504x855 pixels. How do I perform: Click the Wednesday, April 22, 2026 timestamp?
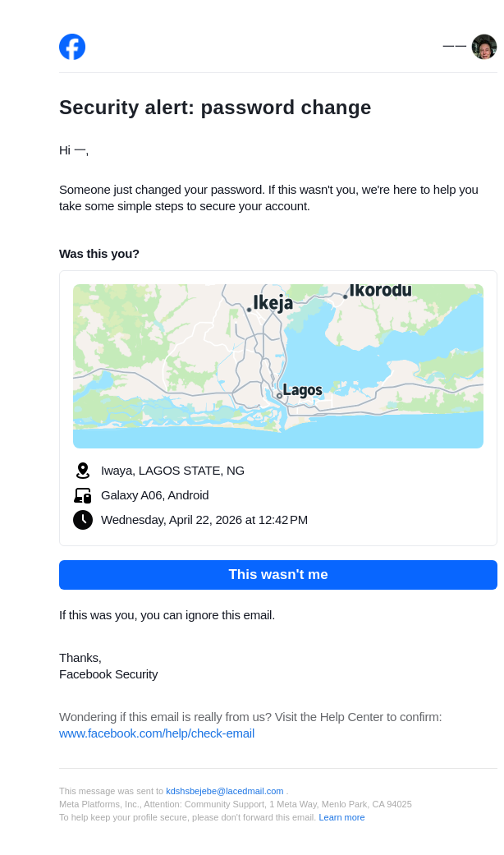point(204,520)
